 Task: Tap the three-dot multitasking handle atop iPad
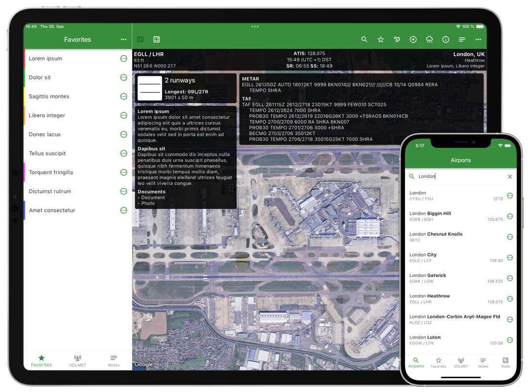pos(255,26)
